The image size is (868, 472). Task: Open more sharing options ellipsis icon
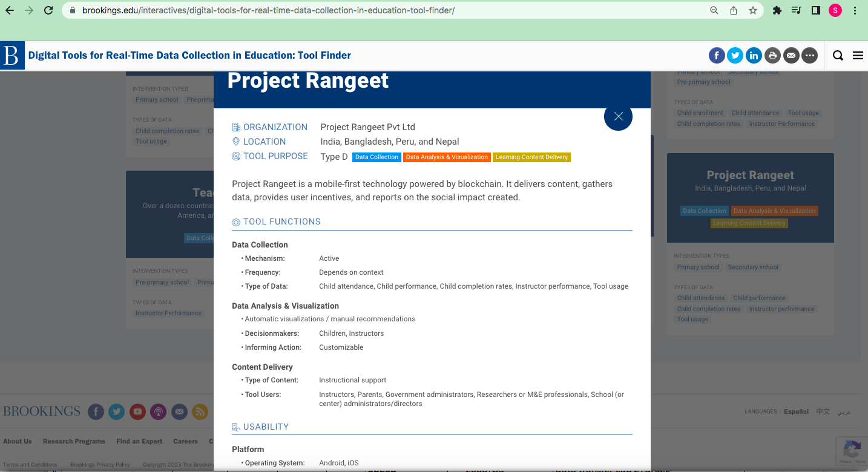tap(809, 56)
